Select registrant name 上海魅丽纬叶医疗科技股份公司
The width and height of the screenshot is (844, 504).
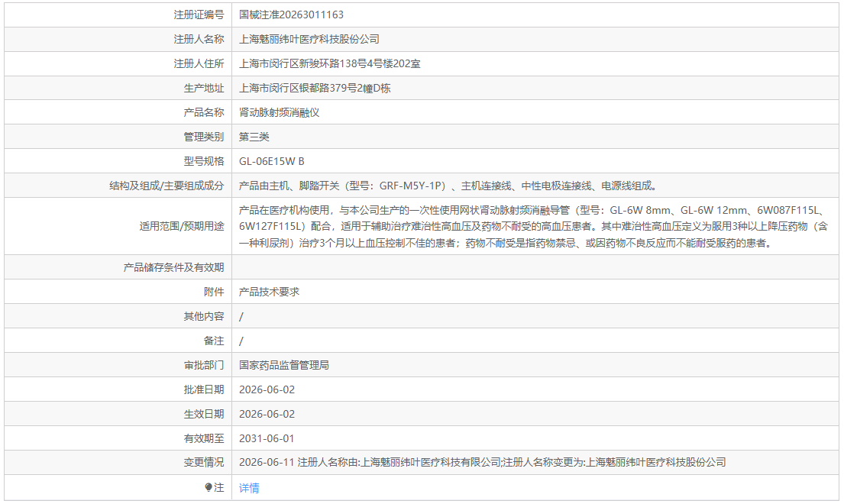point(309,39)
